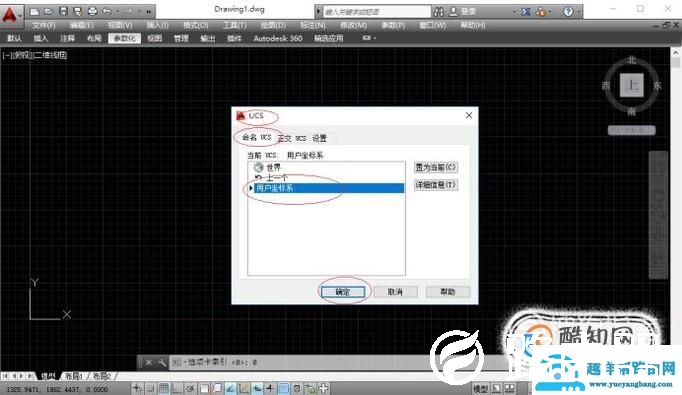682x395 pixels.
Task: Select 用户坐标系 in the UCS list
Action: (326, 188)
